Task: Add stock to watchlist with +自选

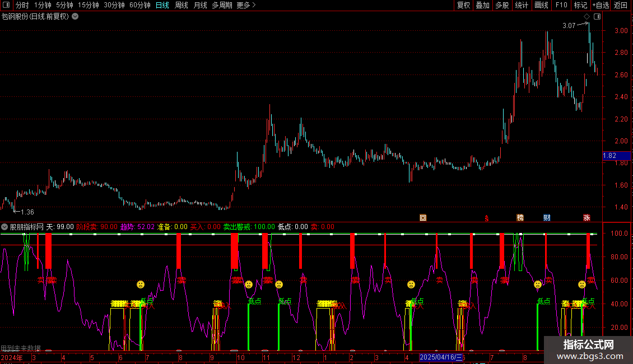Action: pos(601,5)
